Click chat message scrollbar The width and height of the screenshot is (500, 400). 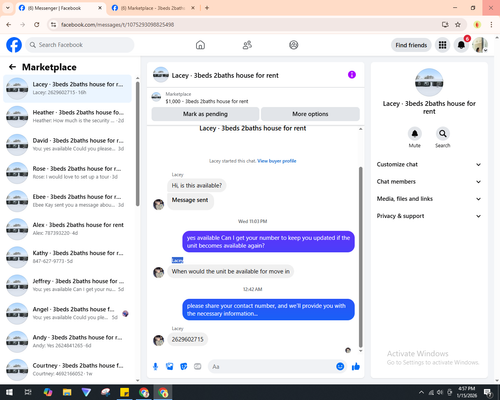(x=360, y=257)
